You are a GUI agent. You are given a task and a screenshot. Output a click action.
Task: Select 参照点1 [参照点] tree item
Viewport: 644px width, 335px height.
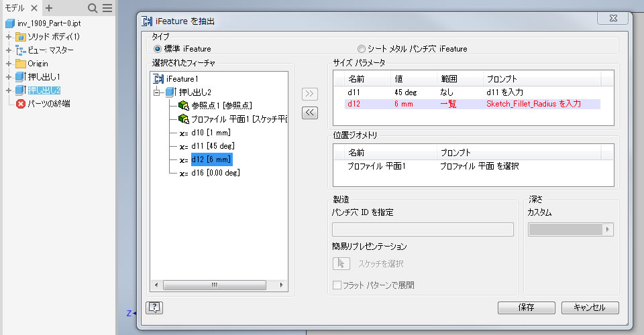click(222, 105)
